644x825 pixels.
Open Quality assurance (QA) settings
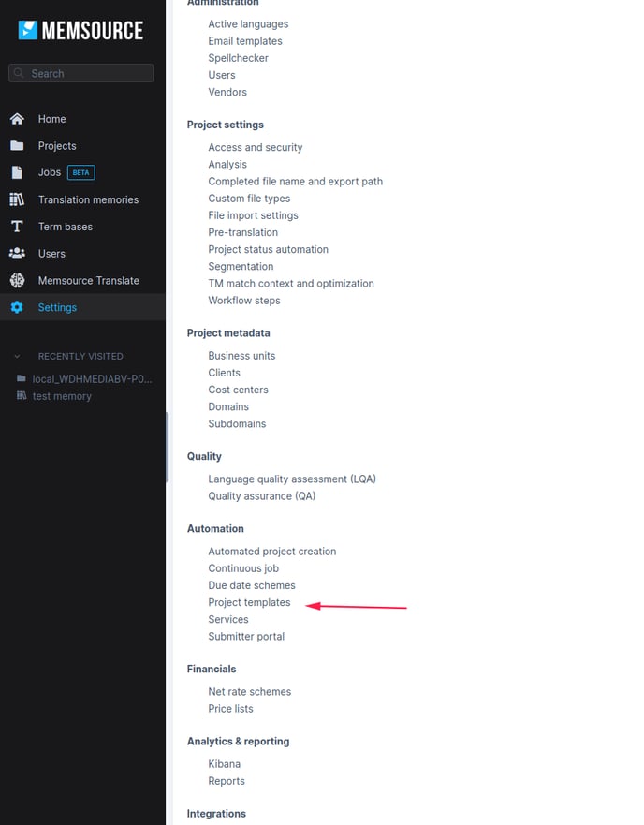point(261,496)
